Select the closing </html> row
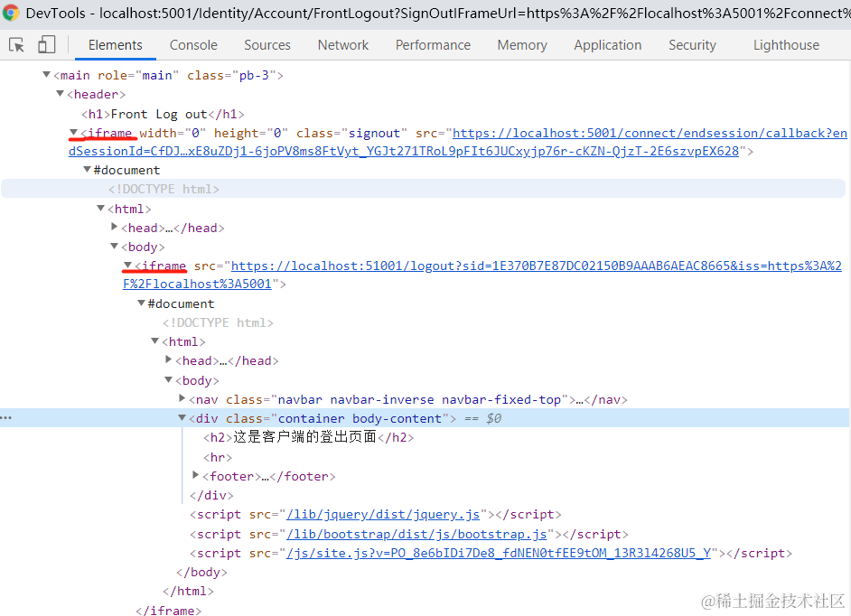 click(188, 591)
